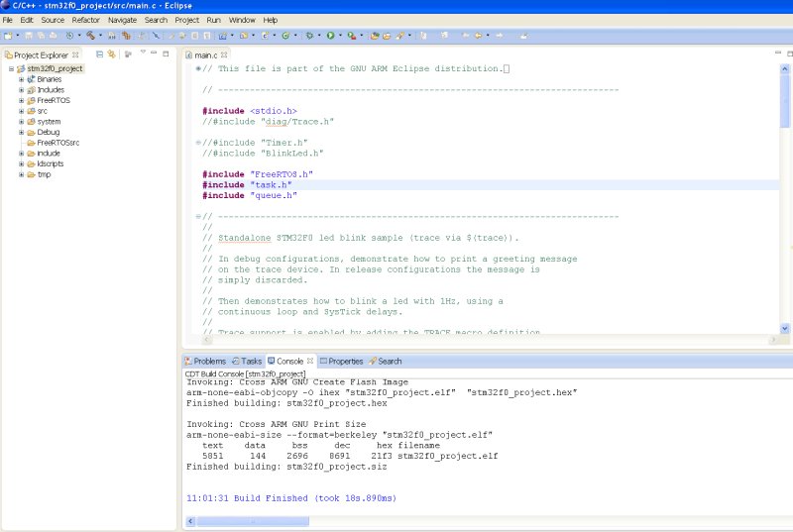Image resolution: width=793 pixels, height=532 pixels.
Task: Close the main.c editor tab
Action: click(x=224, y=55)
